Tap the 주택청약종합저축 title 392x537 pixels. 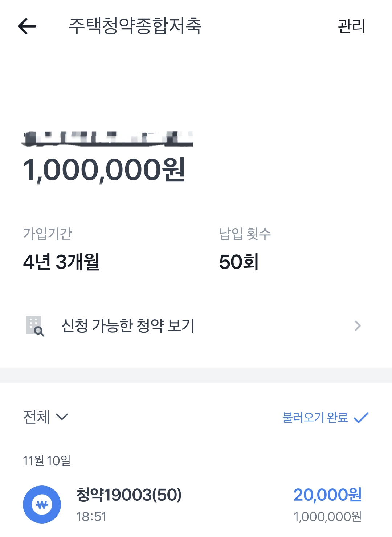(135, 26)
